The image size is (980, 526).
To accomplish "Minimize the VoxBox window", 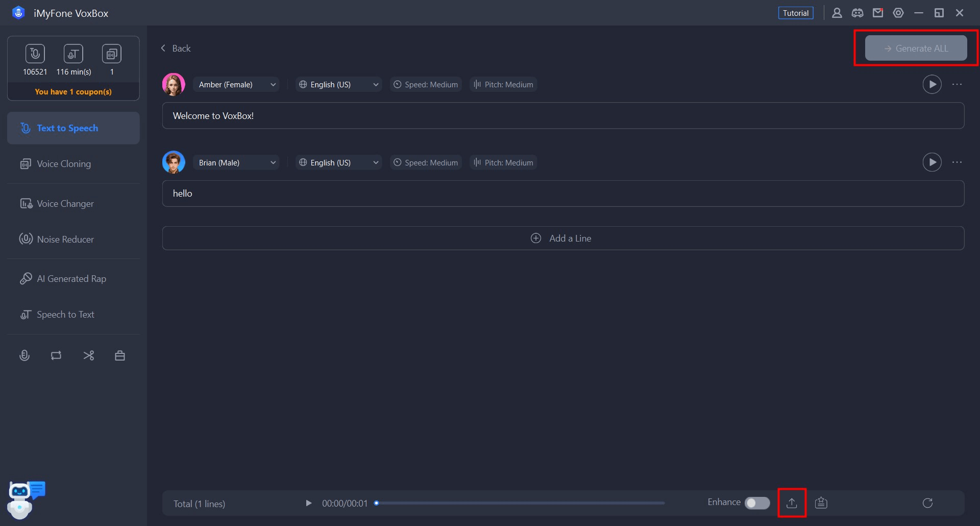I will 919,13.
